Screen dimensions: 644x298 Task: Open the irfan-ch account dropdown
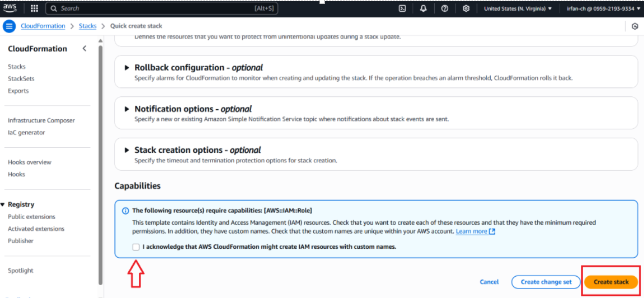603,8
